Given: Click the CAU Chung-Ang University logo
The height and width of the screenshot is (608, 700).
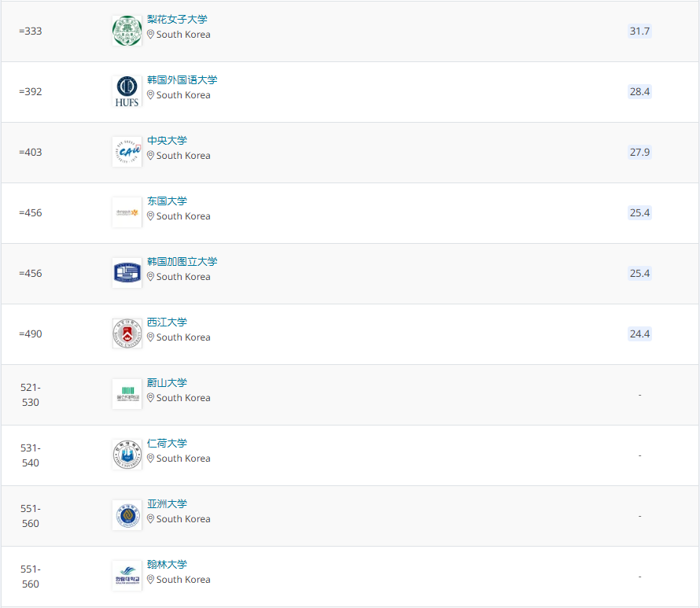Looking at the screenshot, I should (127, 152).
